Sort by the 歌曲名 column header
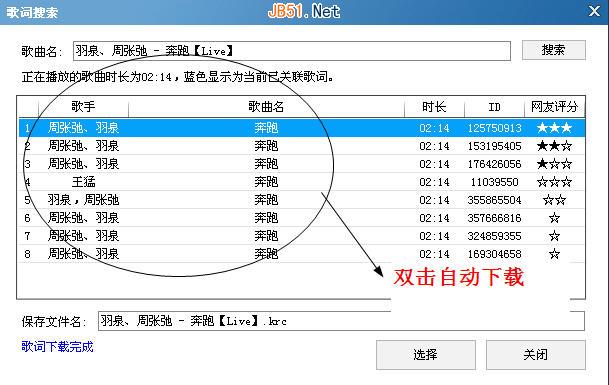This screenshot has width=609, height=385. (x=266, y=106)
